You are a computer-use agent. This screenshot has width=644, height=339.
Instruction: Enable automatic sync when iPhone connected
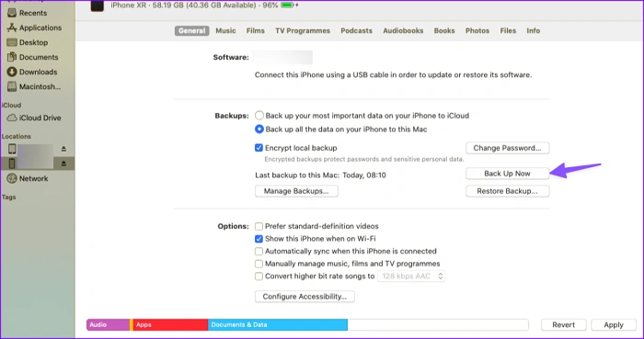click(259, 251)
